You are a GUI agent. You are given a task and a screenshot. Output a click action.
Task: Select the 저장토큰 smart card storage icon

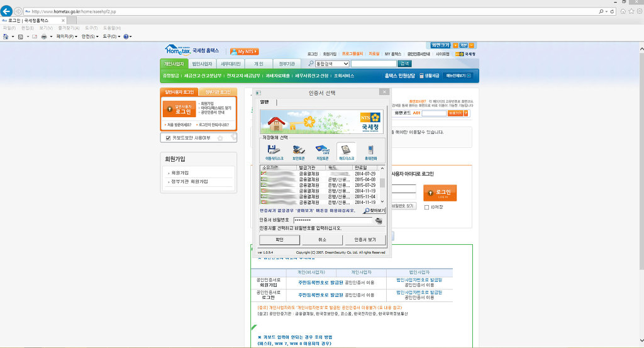(323, 152)
